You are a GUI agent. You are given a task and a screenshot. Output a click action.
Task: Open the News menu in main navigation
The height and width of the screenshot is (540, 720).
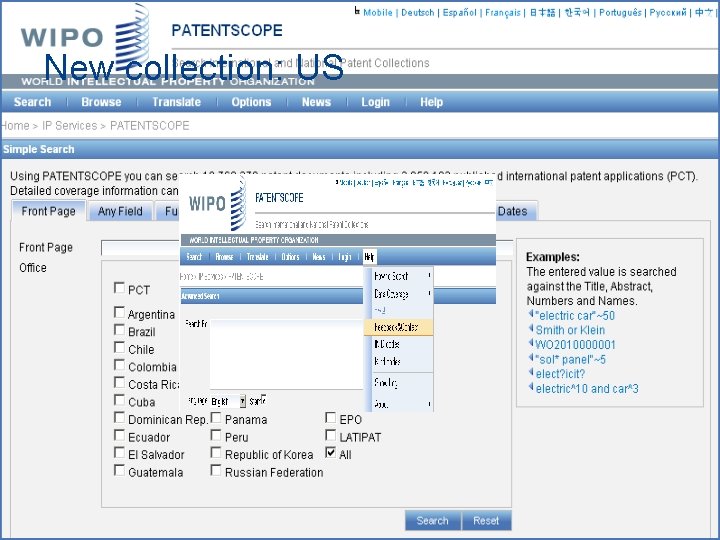316,102
